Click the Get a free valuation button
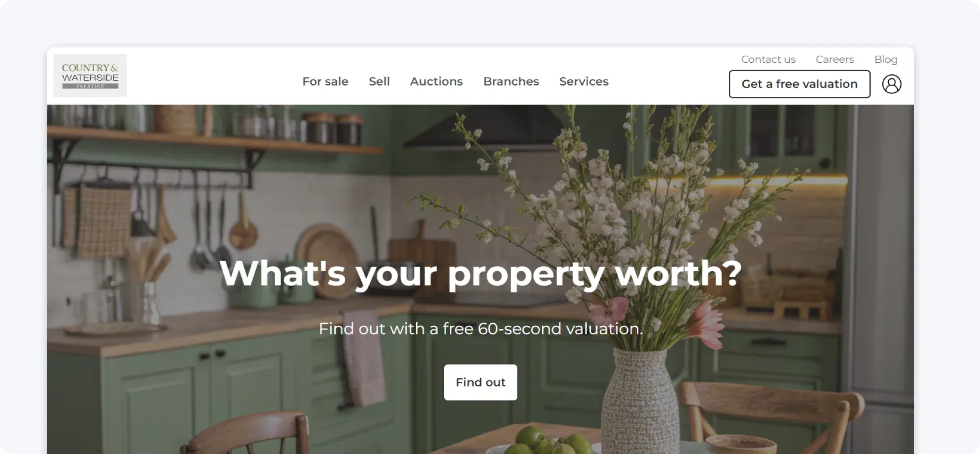Viewport: 980px width, 454px height. [799, 84]
